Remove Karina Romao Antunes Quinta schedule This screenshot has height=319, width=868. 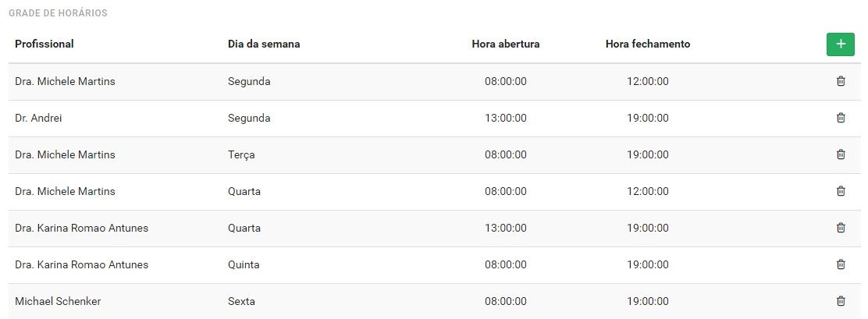pos(841,264)
